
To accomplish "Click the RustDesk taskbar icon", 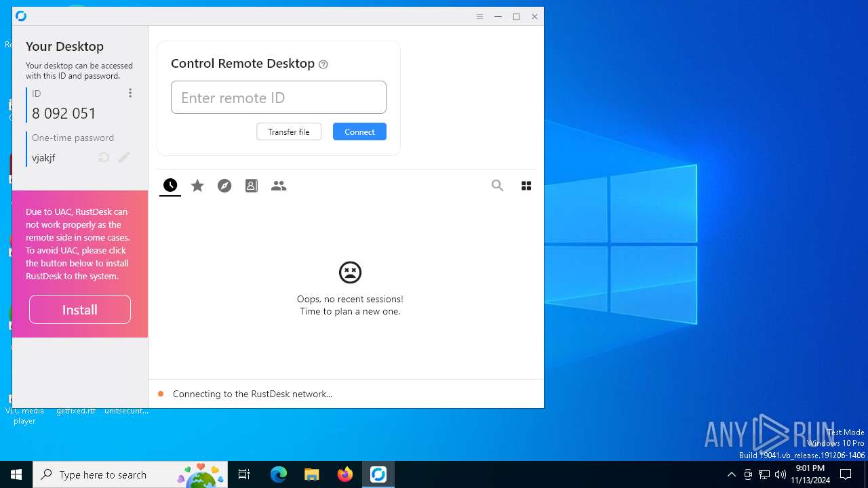I will [378, 474].
